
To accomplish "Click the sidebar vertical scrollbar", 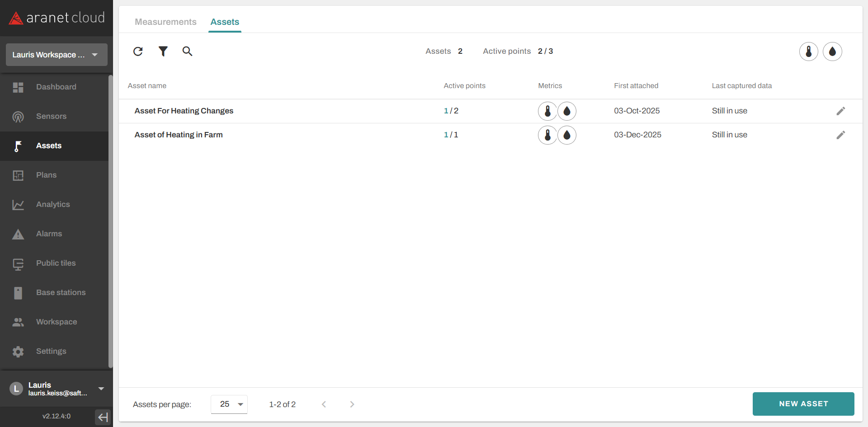I will tap(111, 221).
